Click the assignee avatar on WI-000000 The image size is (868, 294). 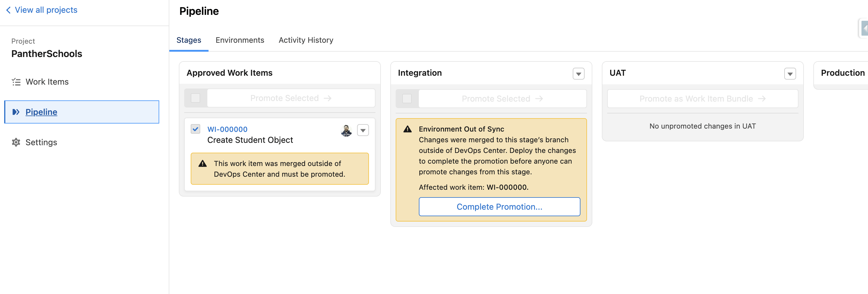coord(346,130)
